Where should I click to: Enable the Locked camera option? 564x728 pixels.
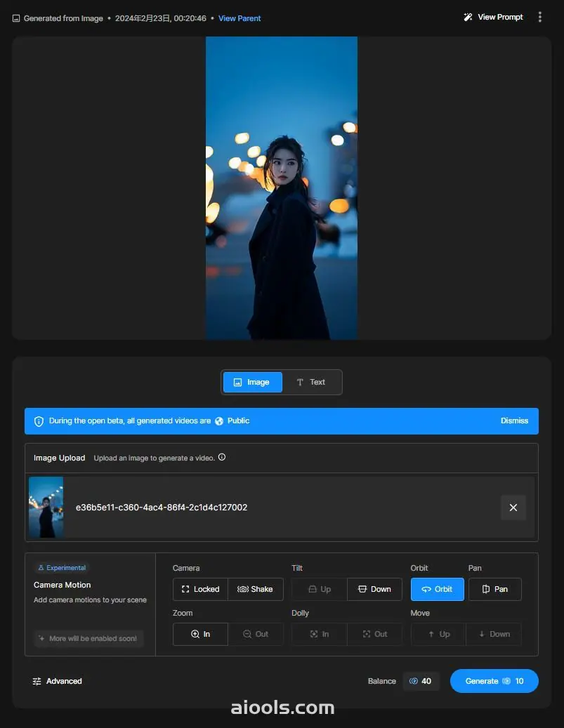[200, 589]
